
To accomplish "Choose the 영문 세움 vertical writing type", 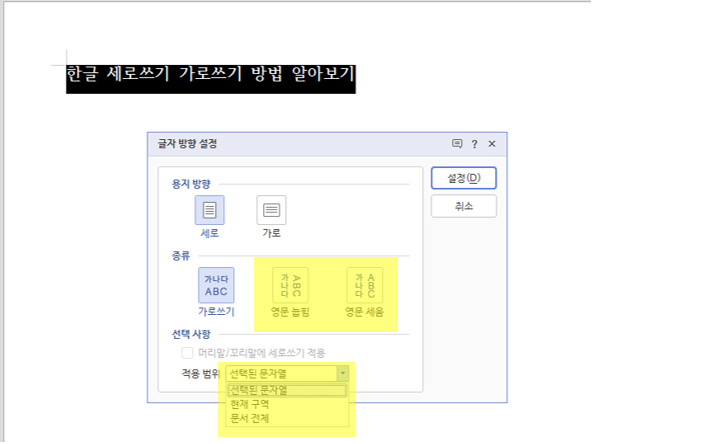I will [x=365, y=285].
